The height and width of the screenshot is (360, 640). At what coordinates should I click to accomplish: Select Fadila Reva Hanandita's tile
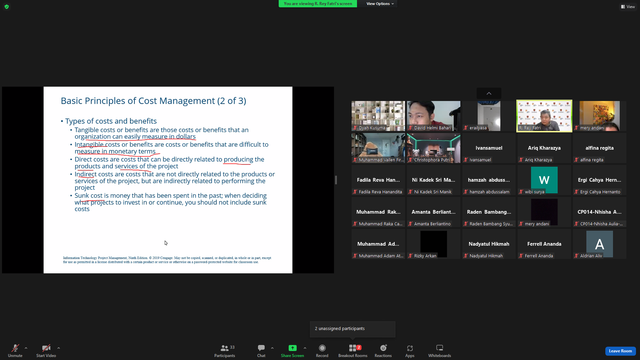pos(378,180)
